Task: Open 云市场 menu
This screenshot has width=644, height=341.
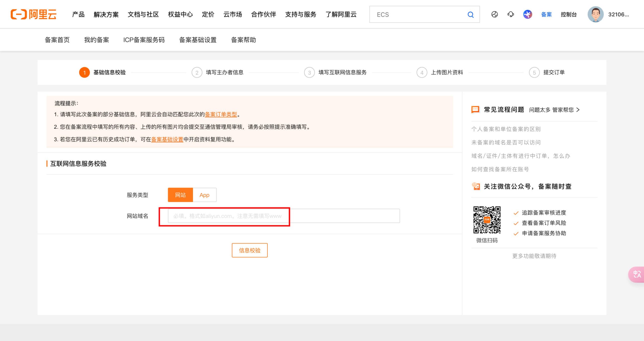Action: (x=233, y=14)
